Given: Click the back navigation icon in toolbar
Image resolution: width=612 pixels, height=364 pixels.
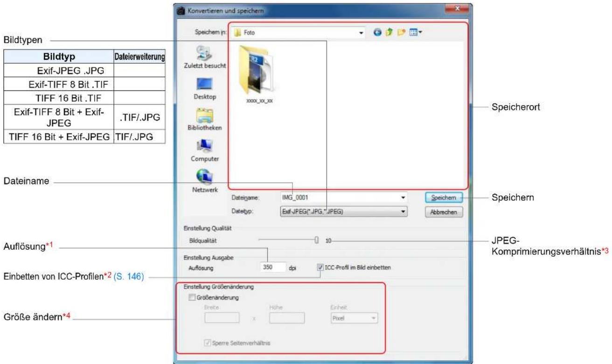Looking at the screenshot, I should click(377, 33).
